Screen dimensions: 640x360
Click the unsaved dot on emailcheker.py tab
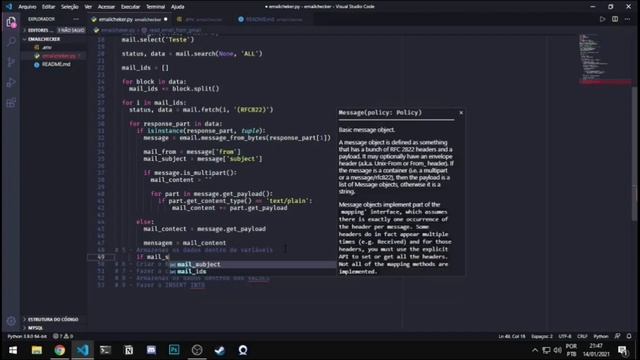[x=165, y=19]
